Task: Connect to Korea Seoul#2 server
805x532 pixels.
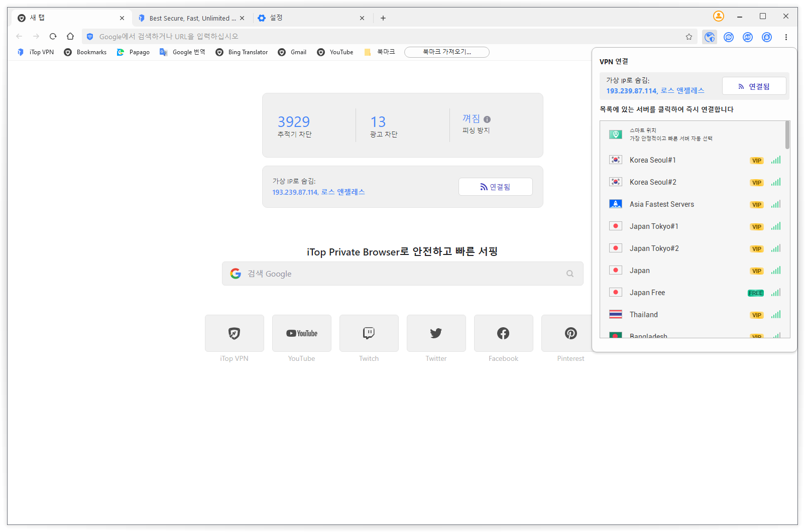Action: click(x=693, y=182)
